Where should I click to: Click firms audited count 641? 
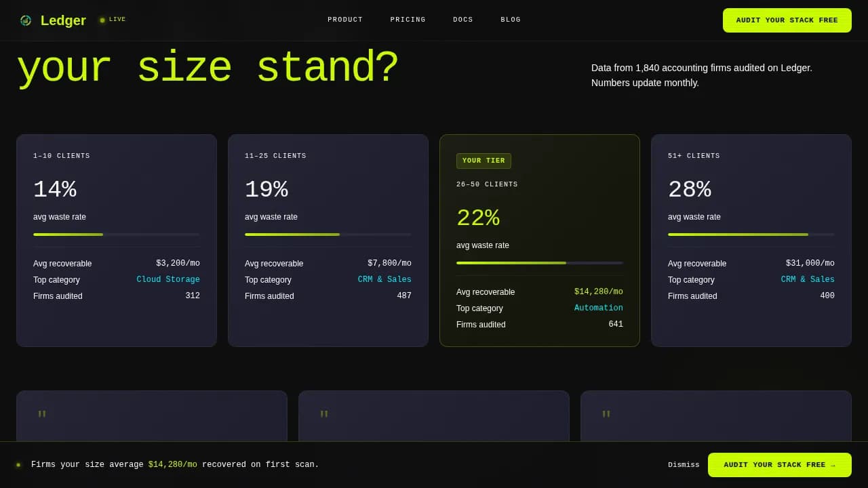coord(616,325)
